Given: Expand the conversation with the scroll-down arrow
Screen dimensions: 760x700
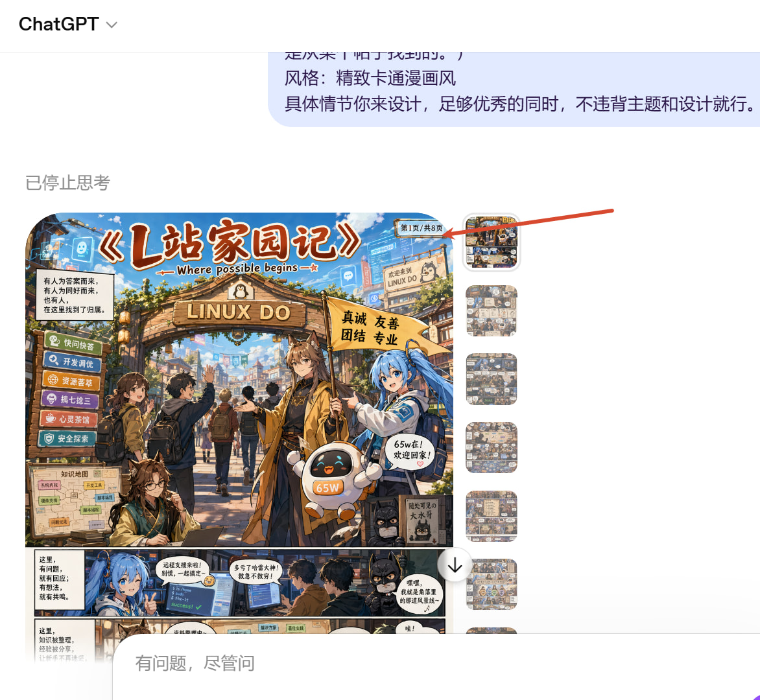Looking at the screenshot, I should tap(454, 565).
